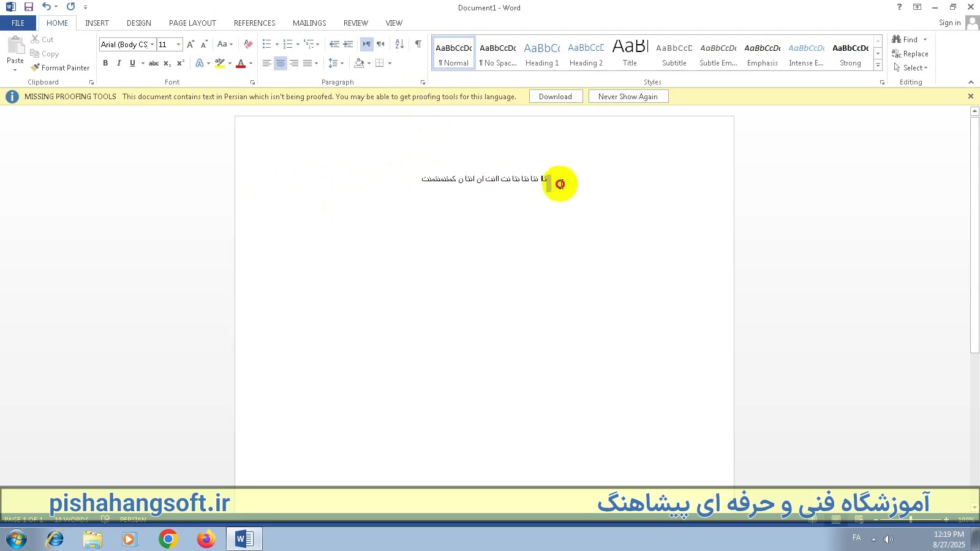980x551 pixels.
Task: Expand the bullet library dropdown arrow
Action: [277, 44]
